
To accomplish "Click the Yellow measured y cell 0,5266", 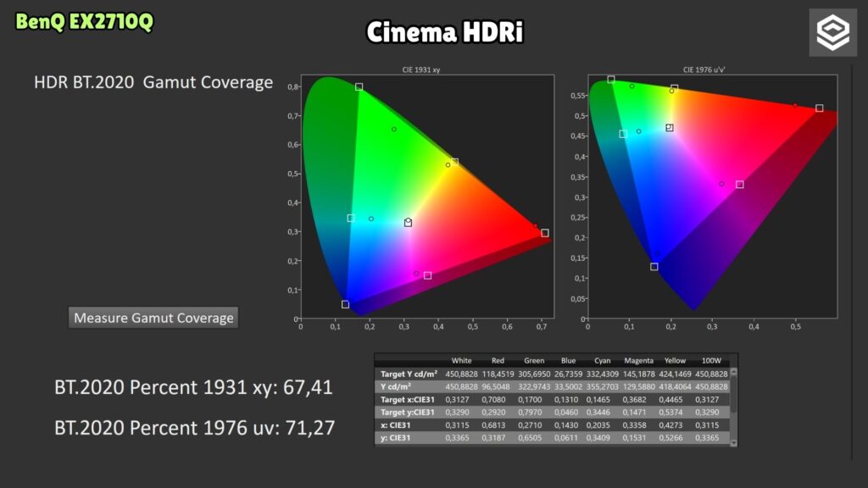I will (x=671, y=438).
